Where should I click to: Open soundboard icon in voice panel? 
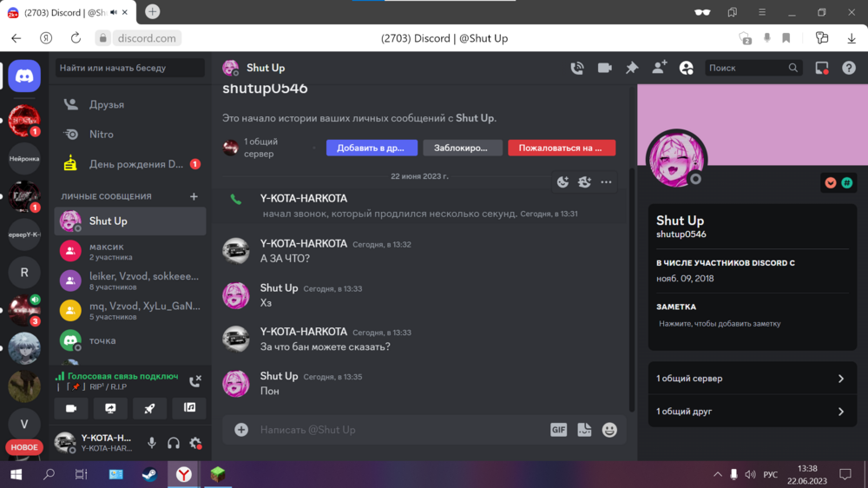(x=189, y=408)
